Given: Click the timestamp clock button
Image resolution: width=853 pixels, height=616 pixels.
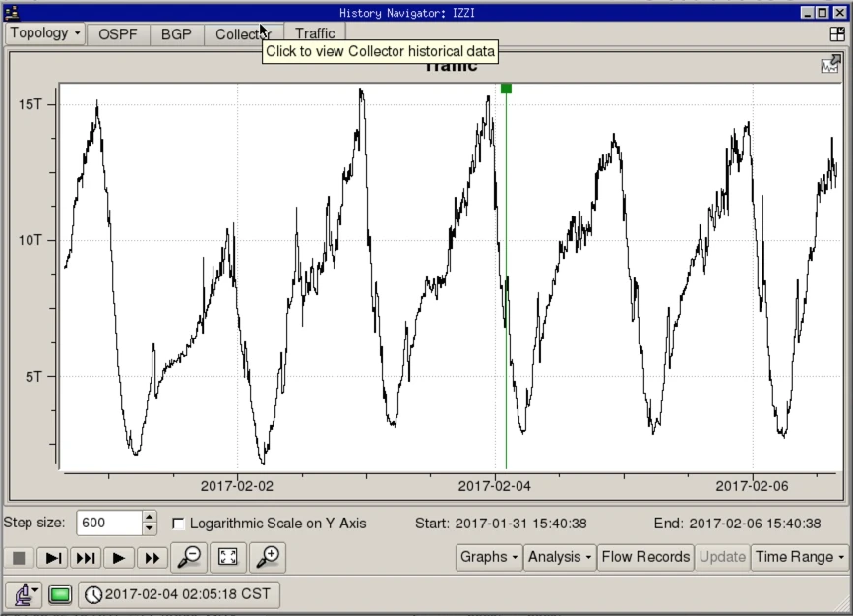Looking at the screenshot, I should pos(179,594).
